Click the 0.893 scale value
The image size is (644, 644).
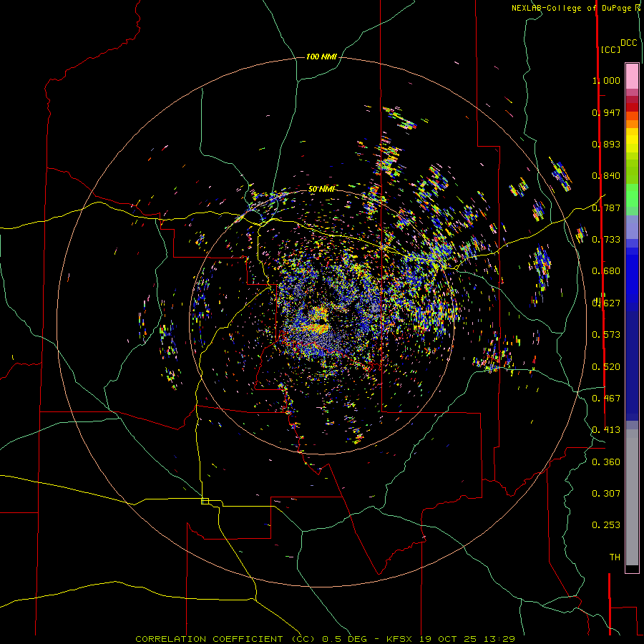point(606,144)
